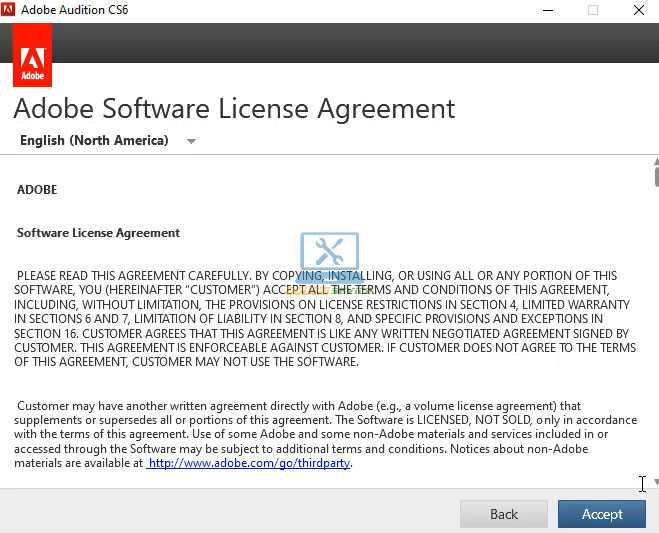Click the small Adobe icon in title bar
This screenshot has width=659, height=533.
[x=10, y=10]
